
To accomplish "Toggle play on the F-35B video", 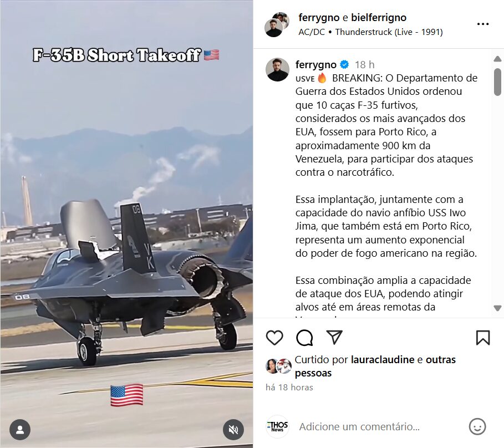I will click(126, 224).
